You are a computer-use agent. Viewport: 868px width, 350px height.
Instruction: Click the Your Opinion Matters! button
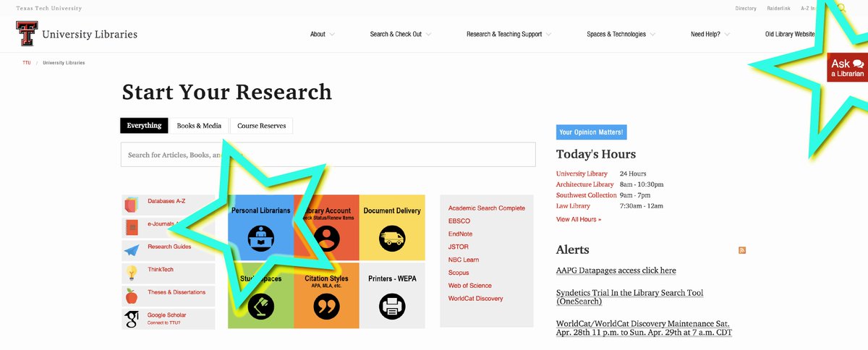pyautogui.click(x=591, y=132)
